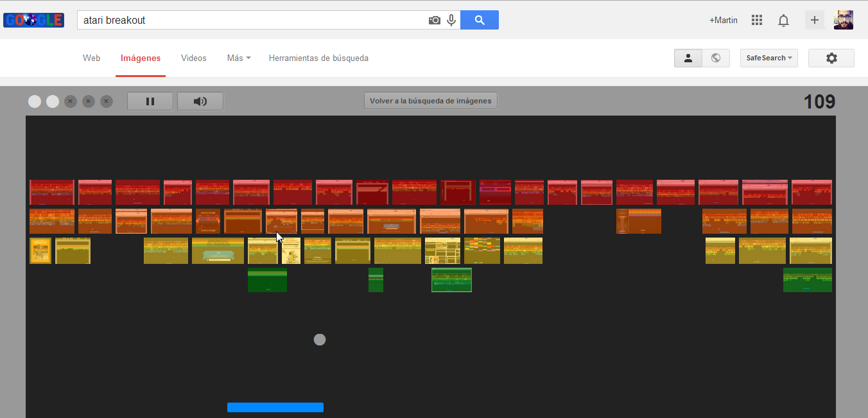Click the rightmost yellow brick thumbnail
This screenshot has height=418, width=868.
811,250
